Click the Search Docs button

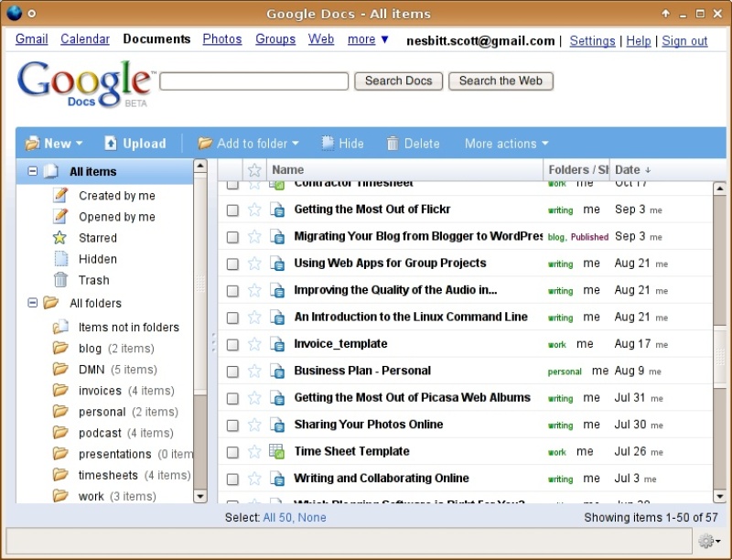tap(398, 81)
